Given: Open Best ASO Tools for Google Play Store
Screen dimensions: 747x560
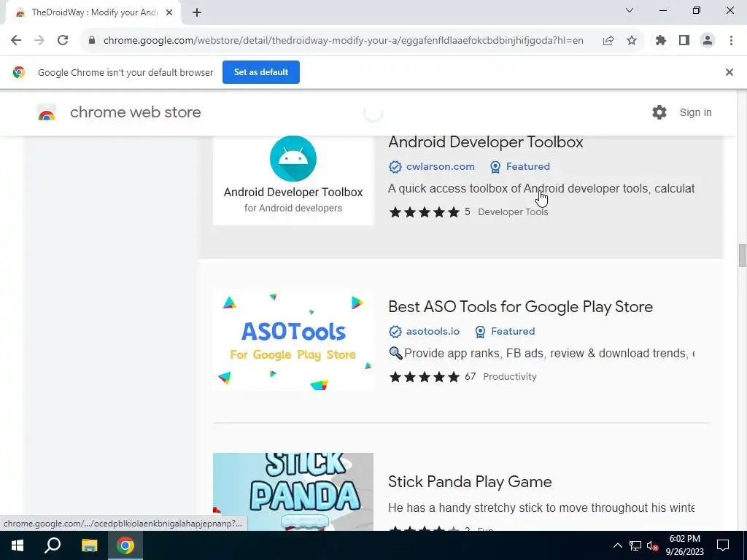Looking at the screenshot, I should 520,307.
